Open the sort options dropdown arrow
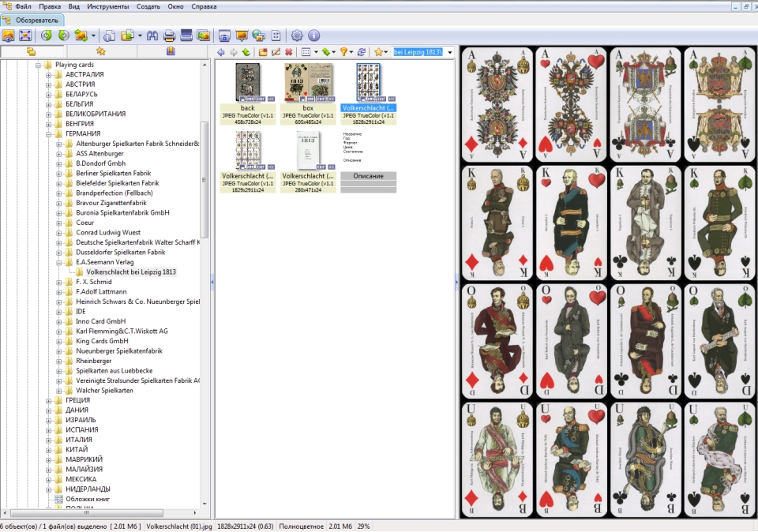This screenshot has height=532, width=758. tap(333, 52)
